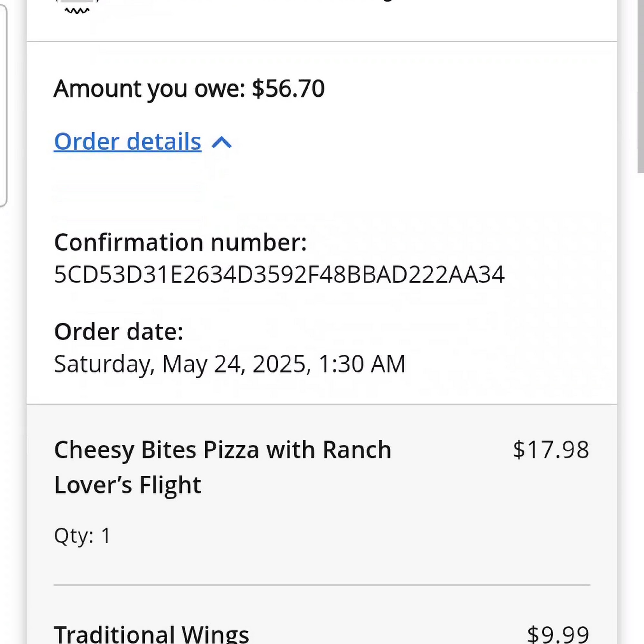Click the Amount you owe heading
The image size is (644, 644).
pos(149,89)
